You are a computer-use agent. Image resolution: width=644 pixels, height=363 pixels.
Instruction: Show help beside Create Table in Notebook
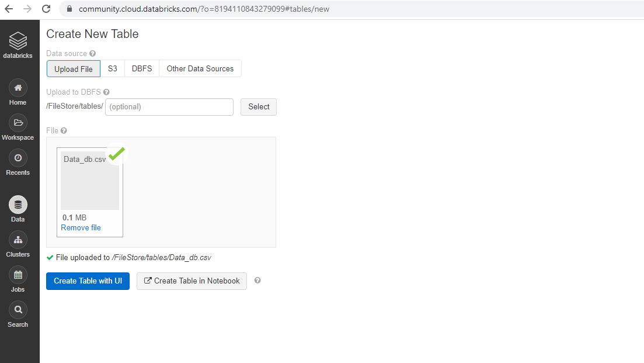(x=257, y=281)
